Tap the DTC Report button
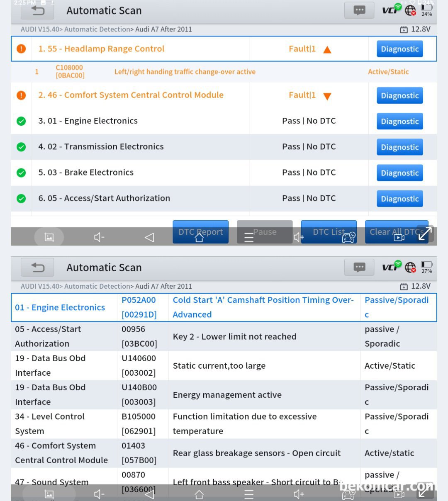 (x=201, y=232)
